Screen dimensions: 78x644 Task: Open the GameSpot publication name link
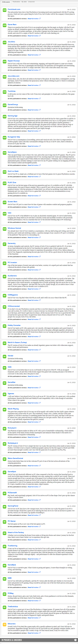click(x=12, y=471)
